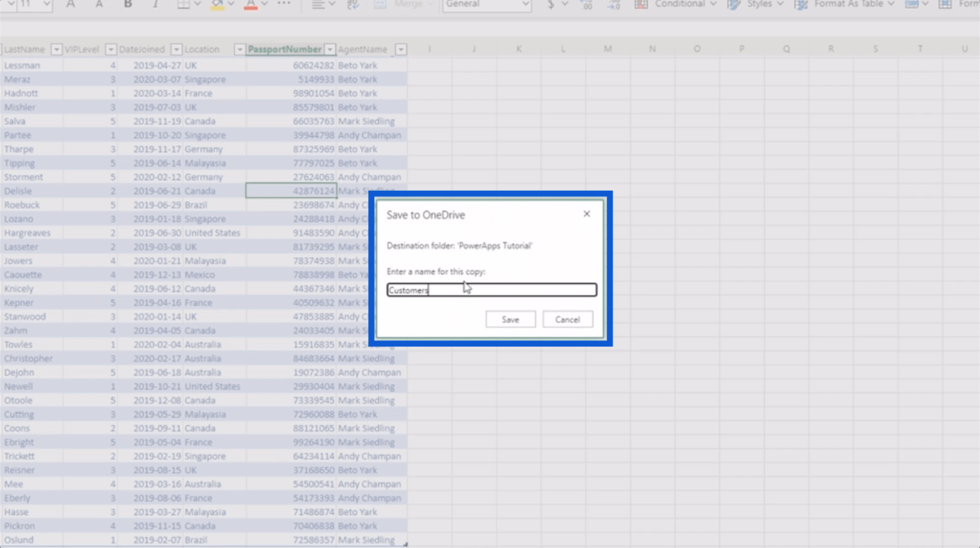Click Cancel in the Save to OneDrive dialog
The width and height of the screenshot is (980, 548).
pos(568,319)
